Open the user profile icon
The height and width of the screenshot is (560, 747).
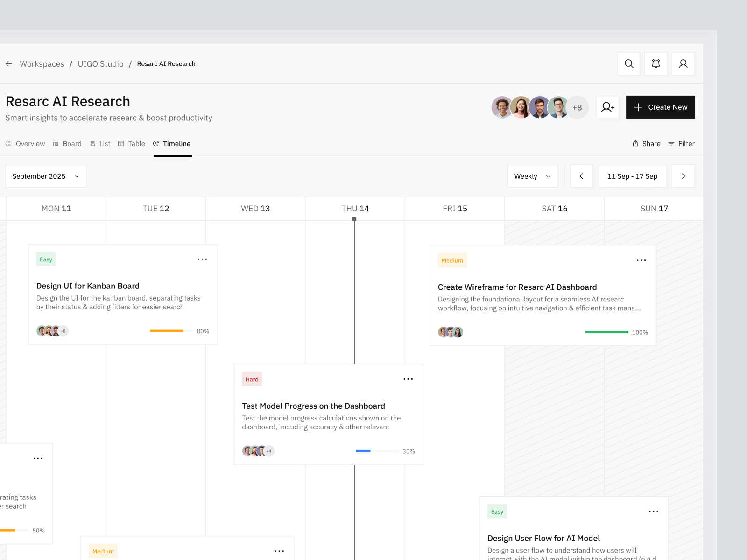683,64
